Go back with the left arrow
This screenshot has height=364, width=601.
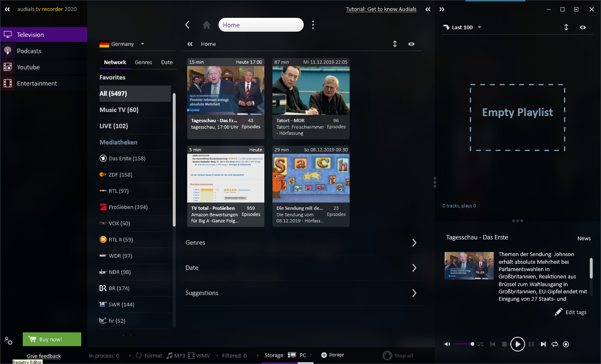coord(187,25)
